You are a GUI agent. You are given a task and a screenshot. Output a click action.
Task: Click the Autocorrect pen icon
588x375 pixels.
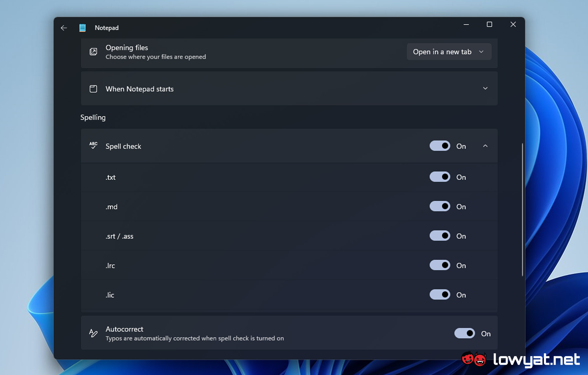[93, 333]
